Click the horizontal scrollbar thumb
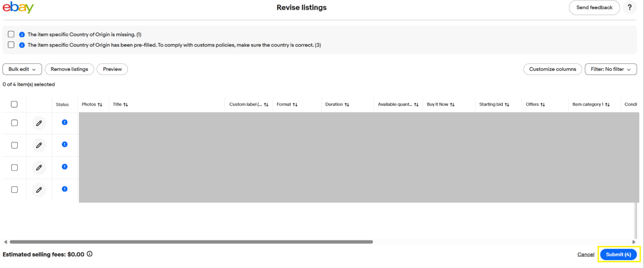 (x=191, y=242)
